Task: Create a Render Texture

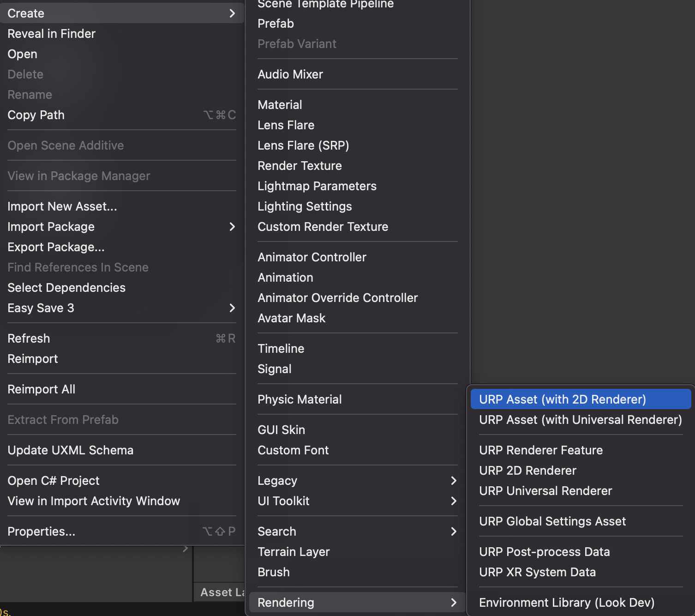Action: pos(300,165)
